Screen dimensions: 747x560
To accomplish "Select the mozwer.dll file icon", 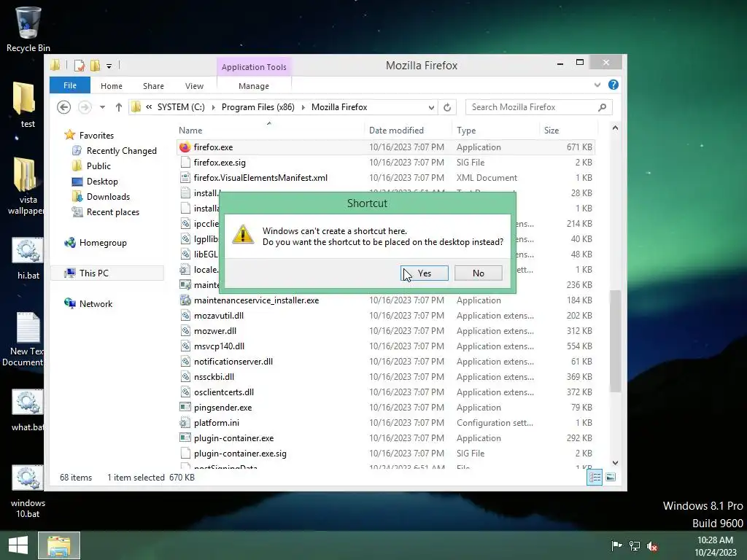I will [x=185, y=330].
